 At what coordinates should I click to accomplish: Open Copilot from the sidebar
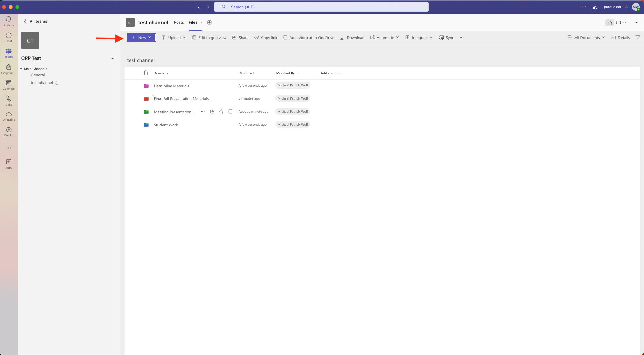pyautogui.click(x=9, y=131)
